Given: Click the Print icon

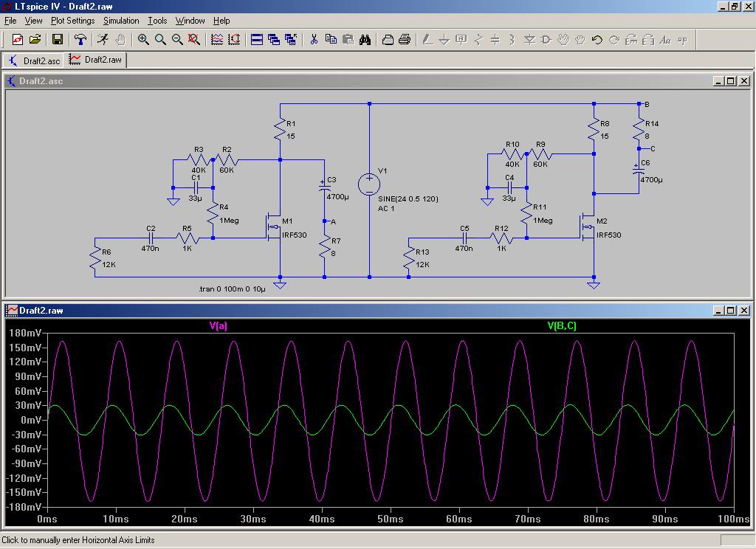Looking at the screenshot, I should 405,40.
